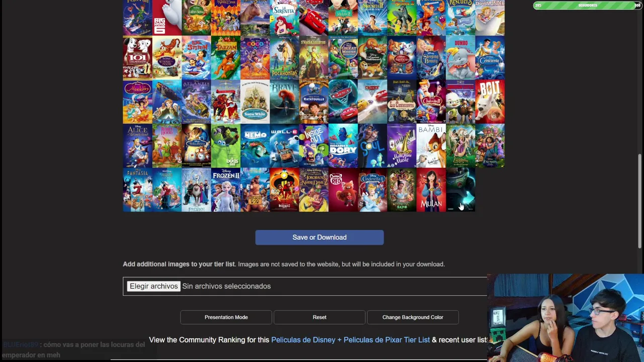Select the Robin Hood poster
Screen dimensions: 644x362
tap(167, 146)
